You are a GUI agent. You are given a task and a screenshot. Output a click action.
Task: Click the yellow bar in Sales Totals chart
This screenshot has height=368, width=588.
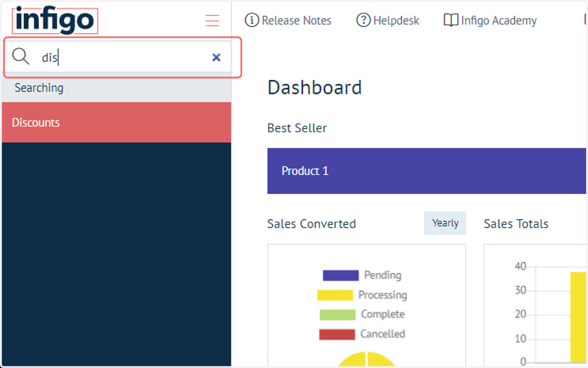(578, 317)
